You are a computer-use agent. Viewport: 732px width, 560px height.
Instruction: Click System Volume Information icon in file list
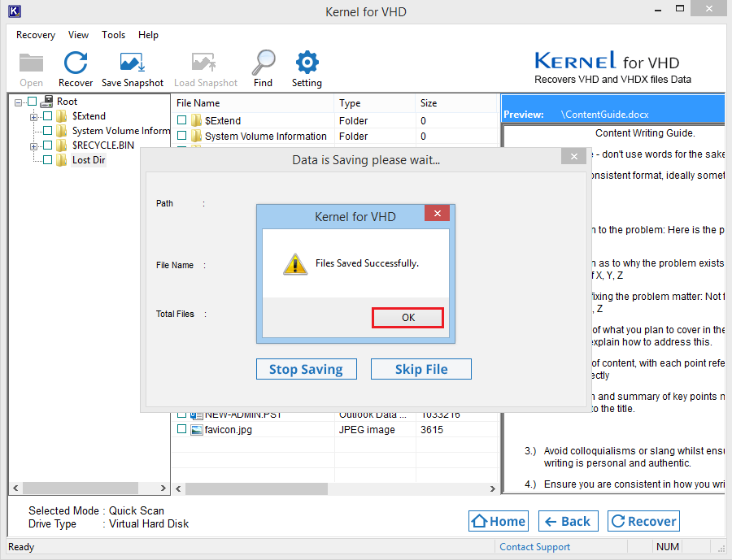pos(197,136)
